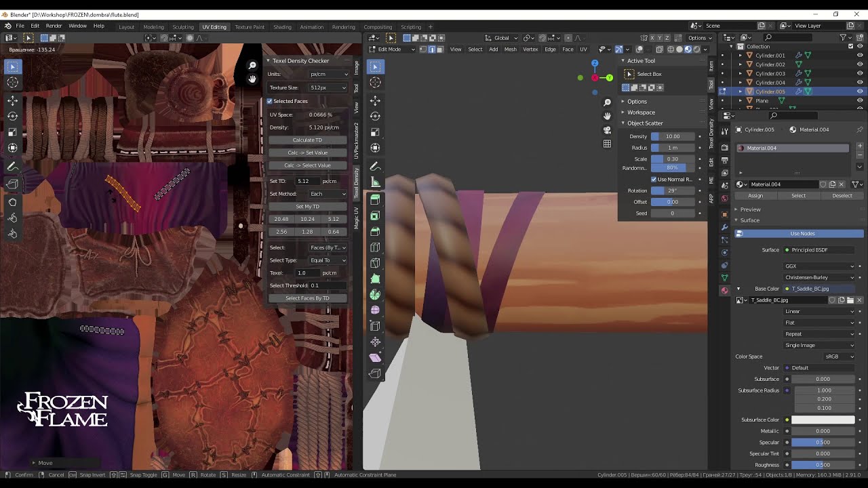Screen dimensions: 868x488
Task: Click the Calc -> Set Value button
Action: coord(308,152)
